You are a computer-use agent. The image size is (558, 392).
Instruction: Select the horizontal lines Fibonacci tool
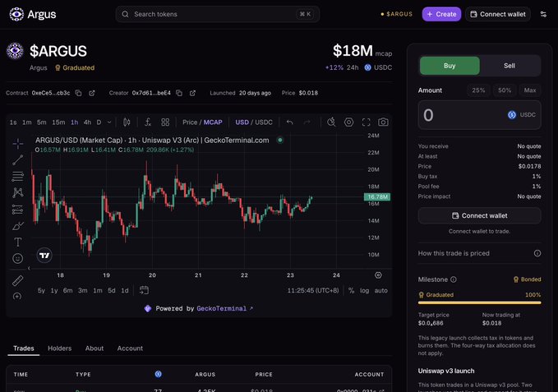(x=18, y=177)
